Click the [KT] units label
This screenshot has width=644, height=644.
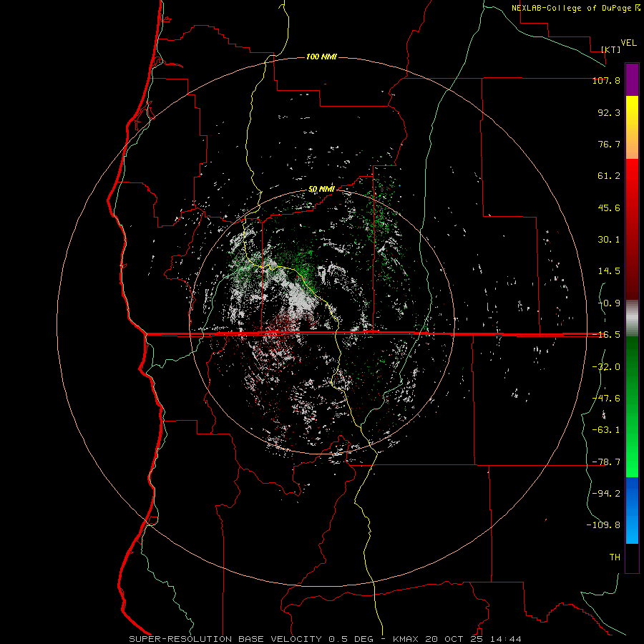(611, 49)
